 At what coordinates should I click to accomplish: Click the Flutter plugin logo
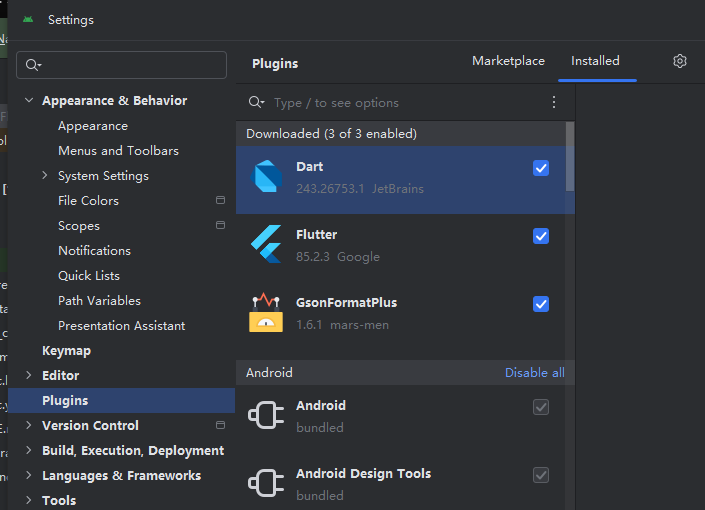tap(266, 244)
